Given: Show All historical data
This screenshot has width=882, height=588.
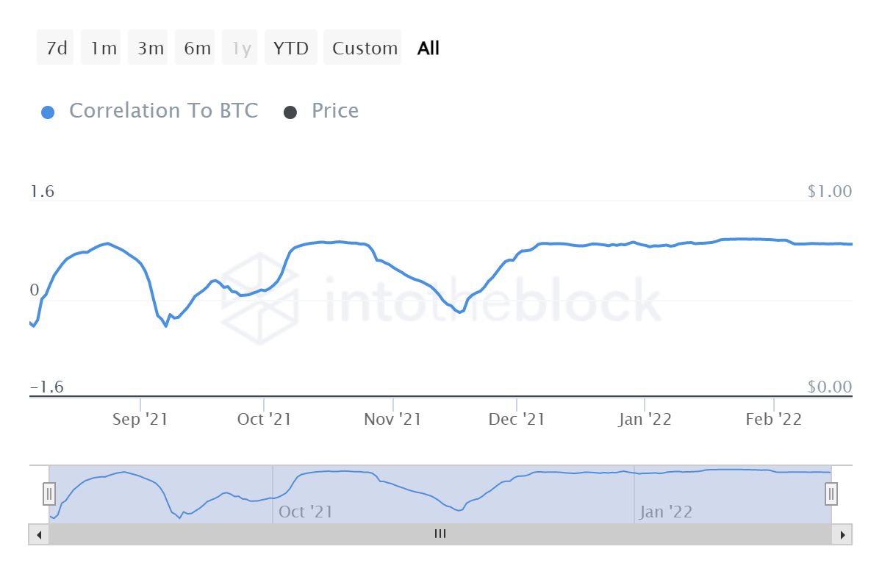Looking at the screenshot, I should (429, 49).
